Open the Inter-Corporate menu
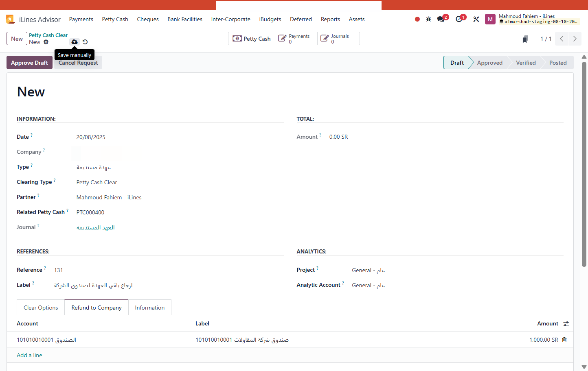This screenshot has width=588, height=371. 230,19
